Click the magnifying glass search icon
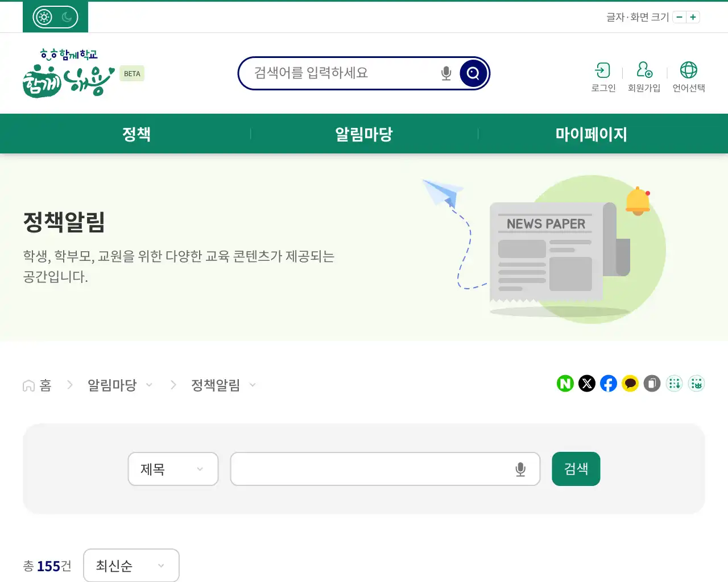The image size is (728, 582). tap(473, 73)
